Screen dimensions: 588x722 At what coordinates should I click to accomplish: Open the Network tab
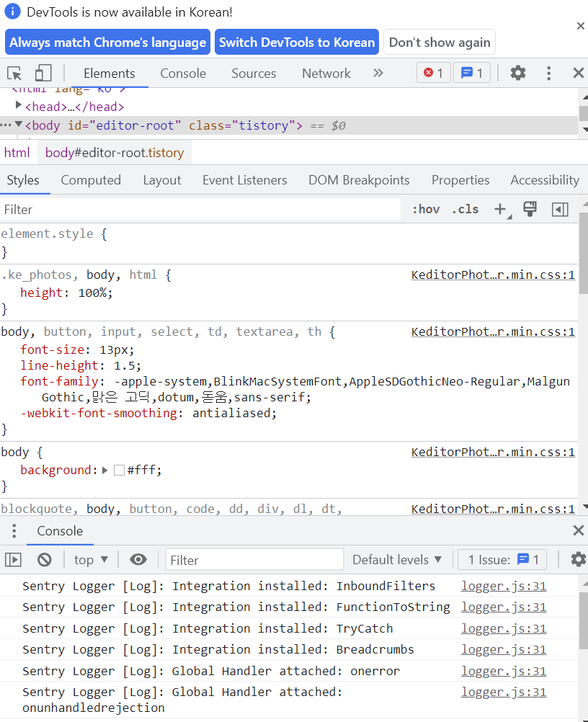tap(326, 73)
